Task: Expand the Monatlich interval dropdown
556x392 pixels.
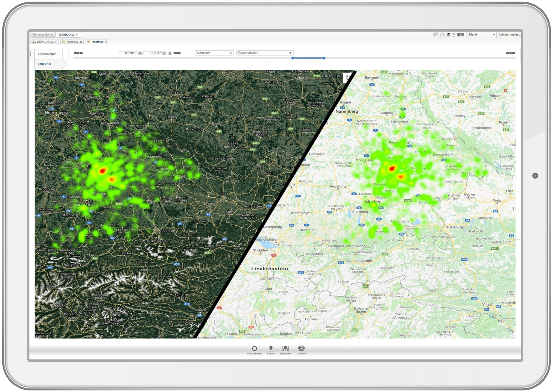Action: pyautogui.click(x=231, y=53)
